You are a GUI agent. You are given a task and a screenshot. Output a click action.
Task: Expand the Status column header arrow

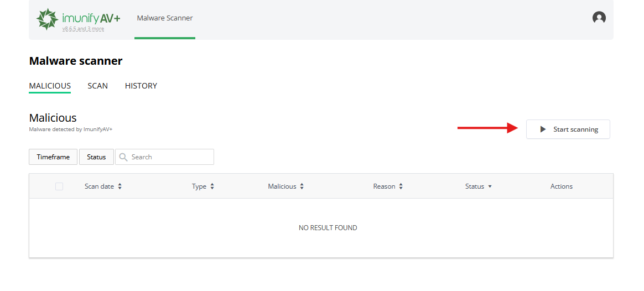(x=490, y=187)
